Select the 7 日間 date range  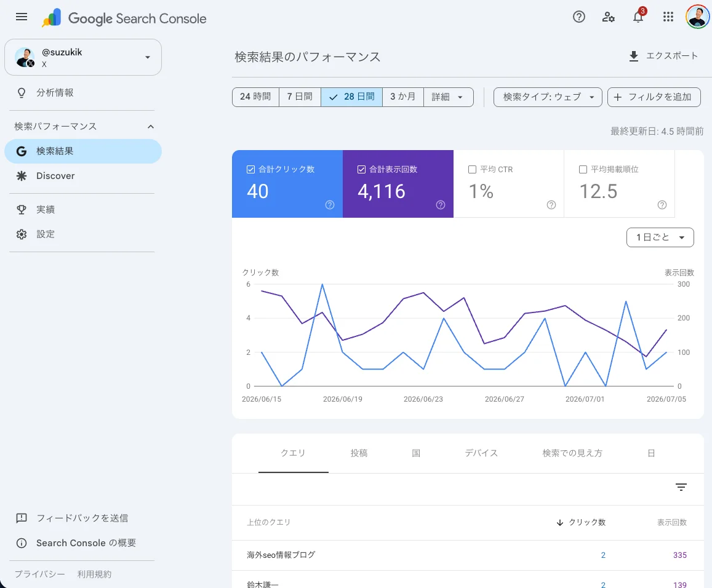[300, 97]
